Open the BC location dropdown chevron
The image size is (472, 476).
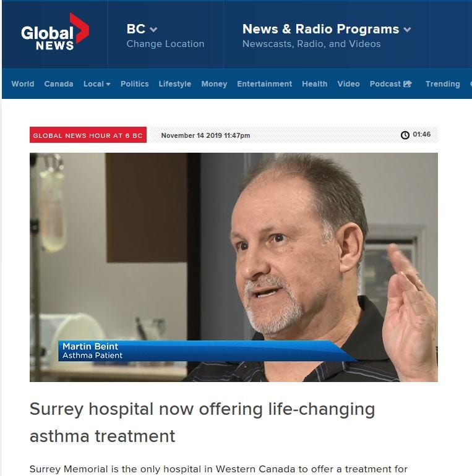[153, 30]
